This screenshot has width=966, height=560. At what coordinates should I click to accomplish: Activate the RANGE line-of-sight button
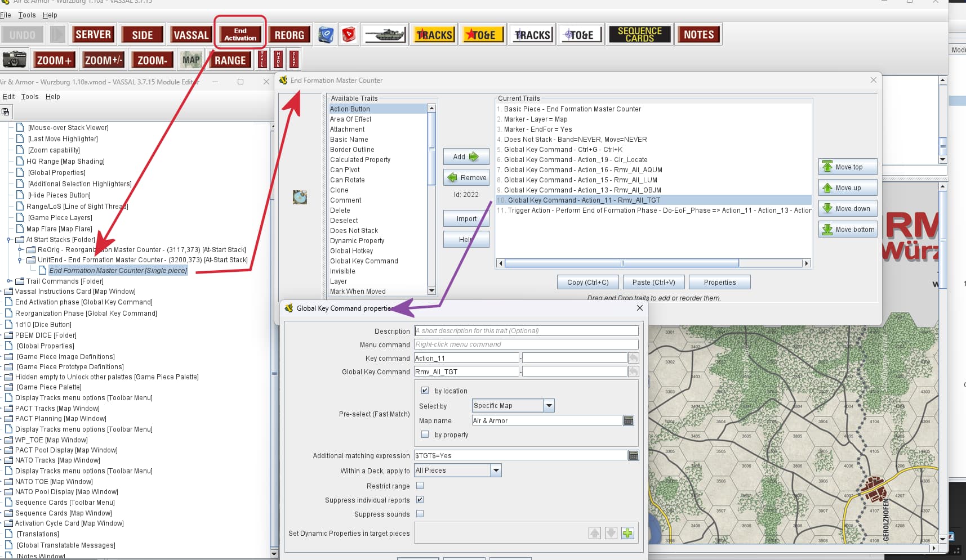click(230, 60)
